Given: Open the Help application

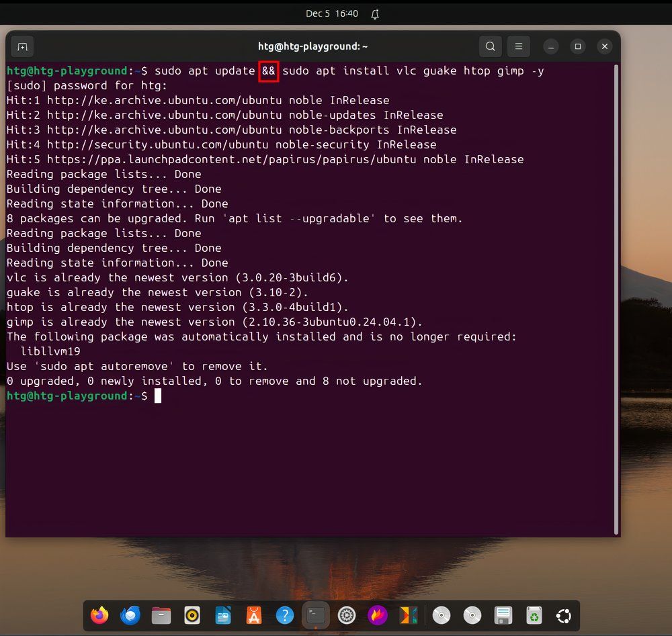Looking at the screenshot, I should 285,615.
